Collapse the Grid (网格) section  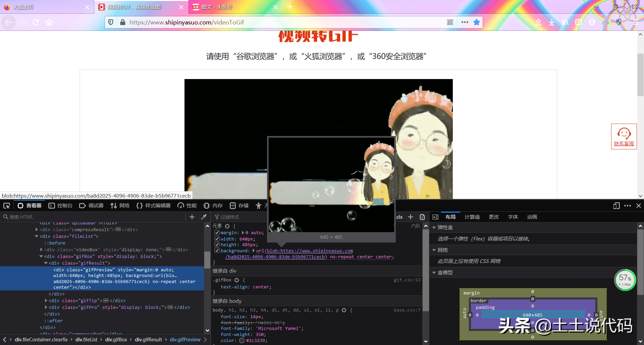pyautogui.click(x=434, y=250)
